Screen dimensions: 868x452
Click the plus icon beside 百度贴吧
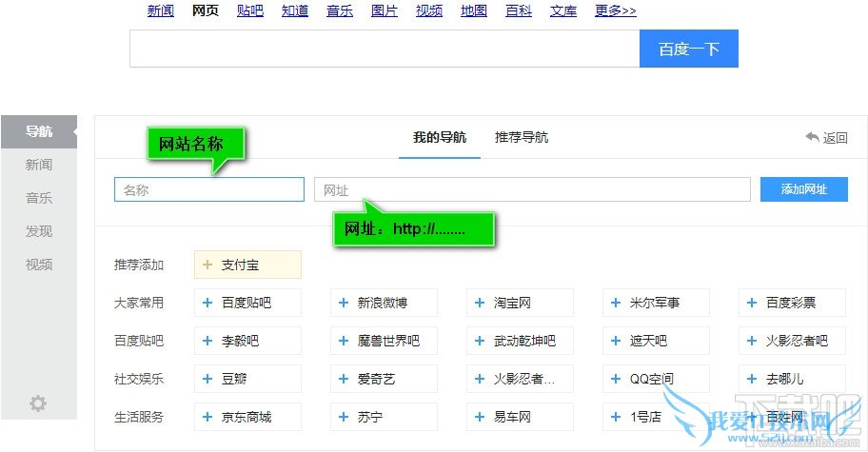click(207, 303)
